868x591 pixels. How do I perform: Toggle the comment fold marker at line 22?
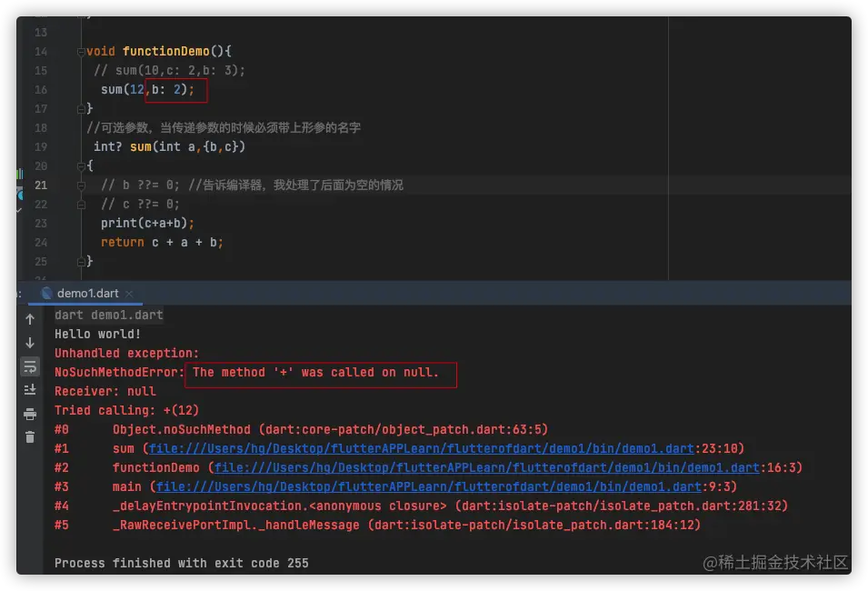click(81, 205)
